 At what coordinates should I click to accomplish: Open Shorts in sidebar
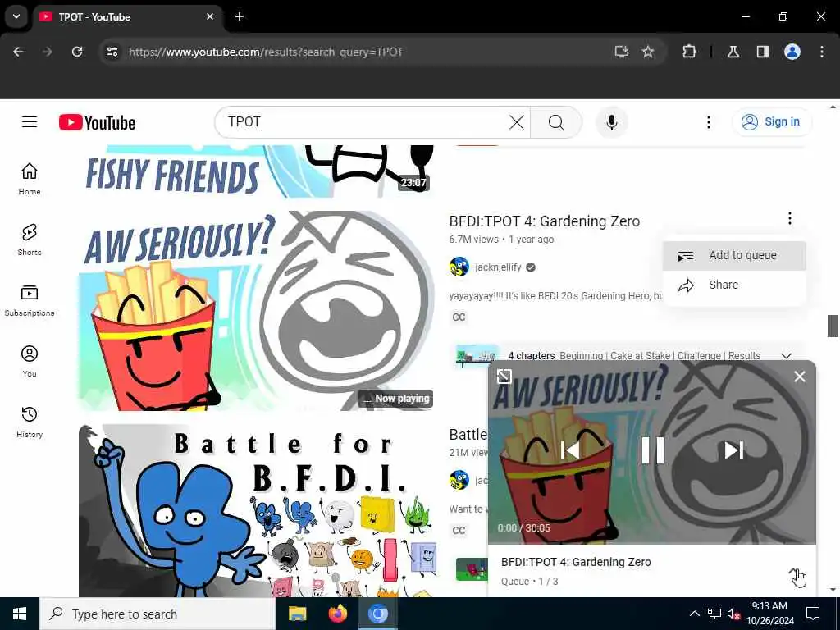point(30,240)
